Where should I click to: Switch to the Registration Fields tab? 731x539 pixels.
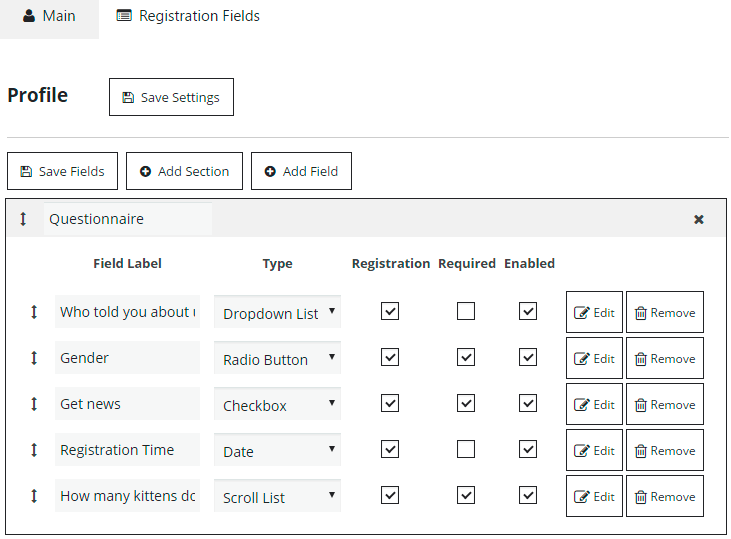(x=188, y=16)
